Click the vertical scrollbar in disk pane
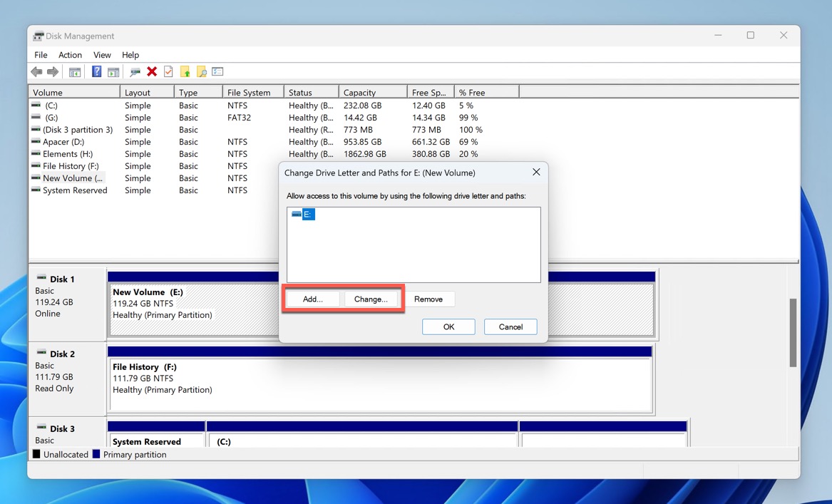Screen dimensions: 832x504 click(793, 333)
